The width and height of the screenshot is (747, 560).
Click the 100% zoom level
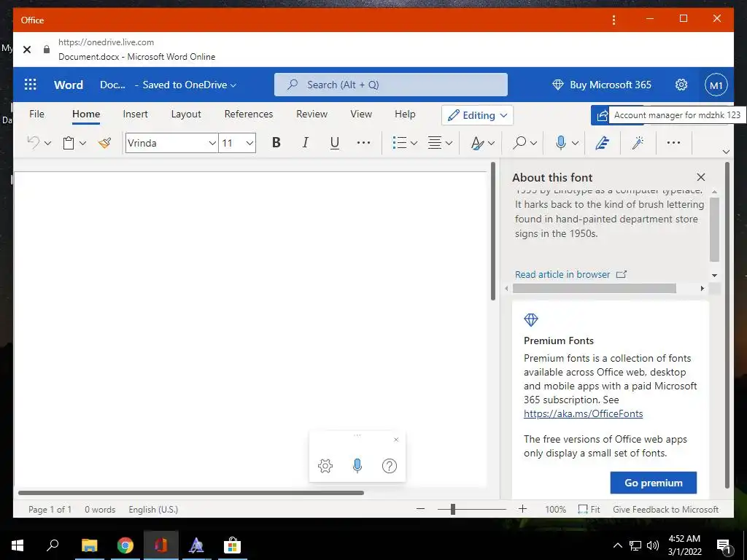tap(555, 510)
